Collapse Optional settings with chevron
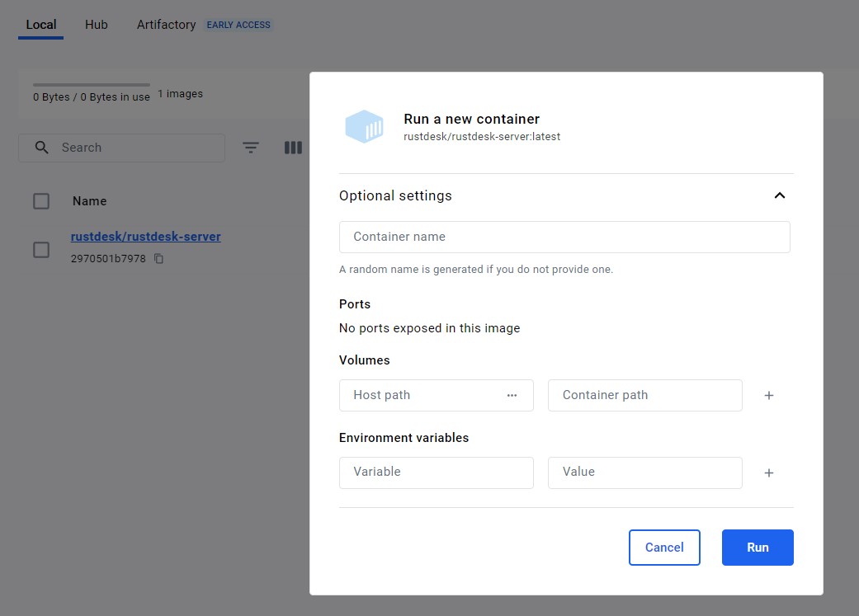The height and width of the screenshot is (616, 859). tap(780, 195)
